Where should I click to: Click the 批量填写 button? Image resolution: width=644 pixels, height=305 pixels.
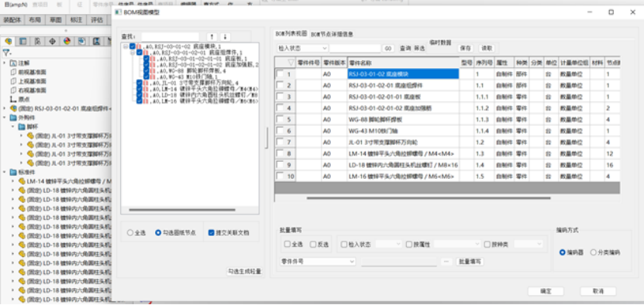click(x=470, y=262)
